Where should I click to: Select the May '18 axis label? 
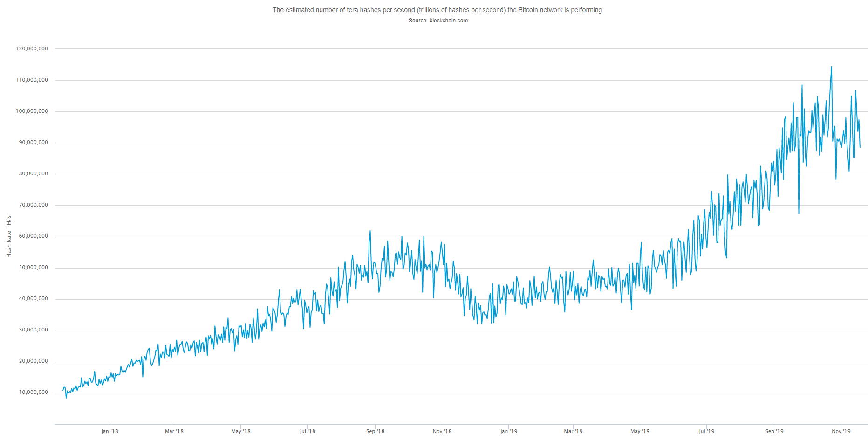coord(241,431)
